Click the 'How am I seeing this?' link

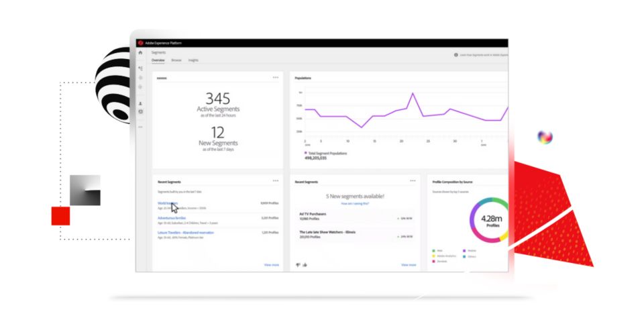tap(355, 204)
